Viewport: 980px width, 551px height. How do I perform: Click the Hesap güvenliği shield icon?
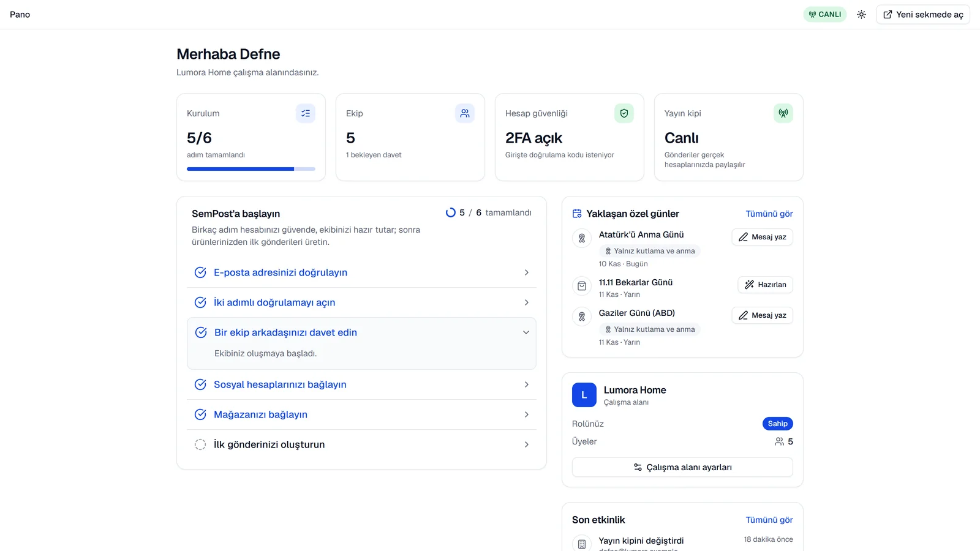coord(624,113)
